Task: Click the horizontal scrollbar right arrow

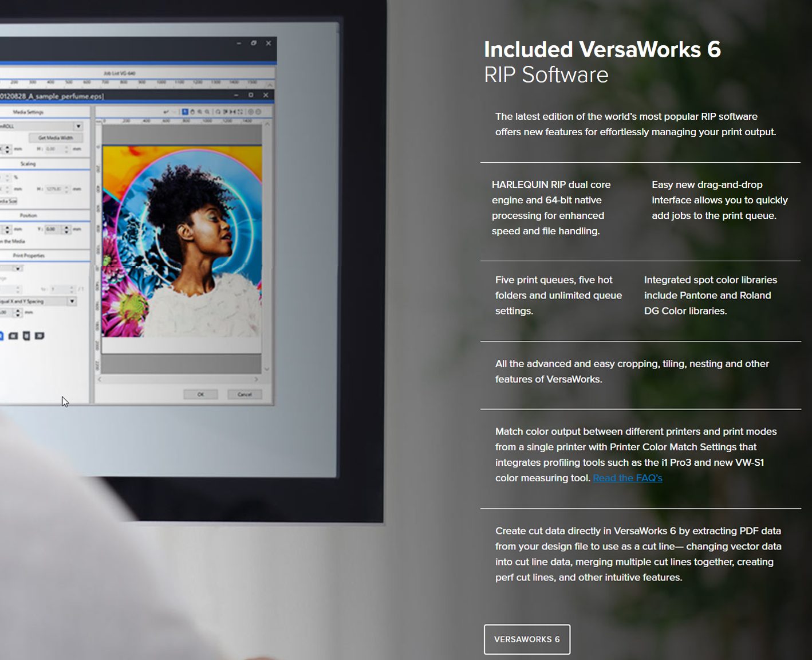Action: click(x=256, y=379)
